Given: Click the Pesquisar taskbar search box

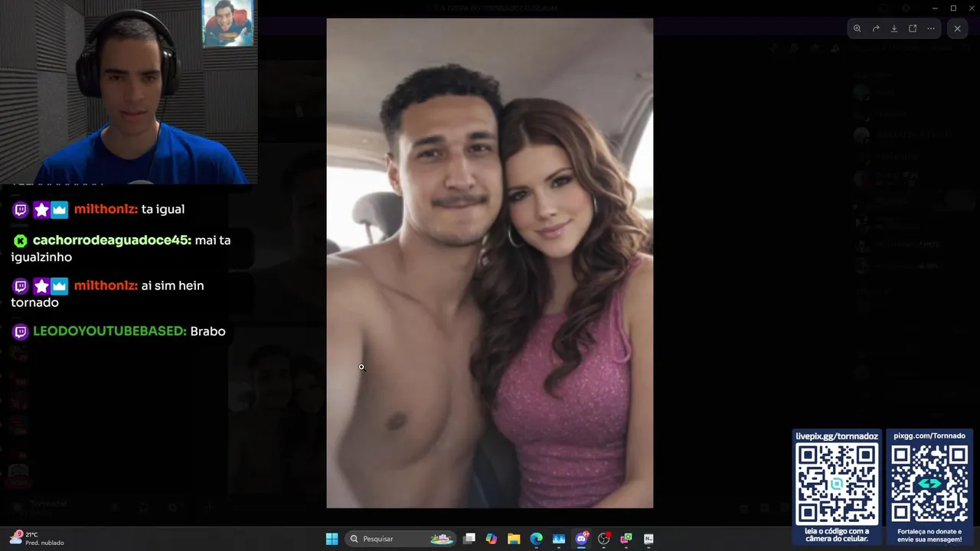Looking at the screenshot, I should (400, 539).
